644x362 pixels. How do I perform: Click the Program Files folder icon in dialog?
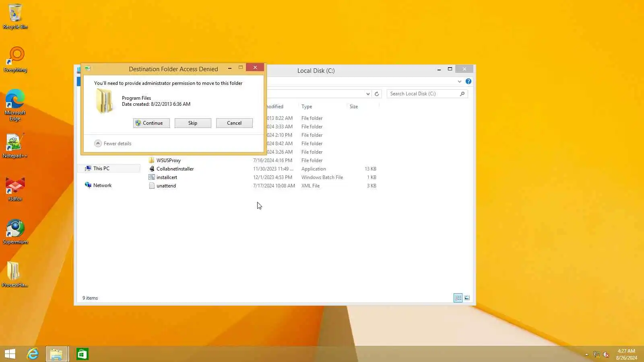(x=105, y=101)
